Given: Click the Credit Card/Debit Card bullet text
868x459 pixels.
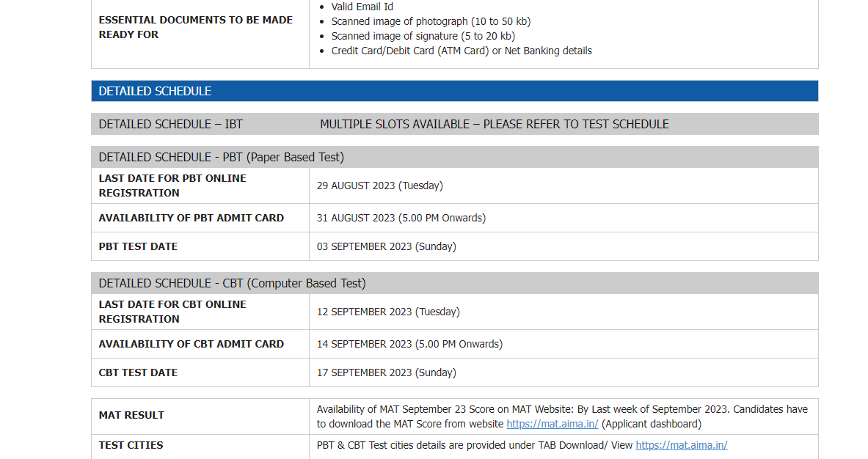Looking at the screenshot, I should (461, 51).
